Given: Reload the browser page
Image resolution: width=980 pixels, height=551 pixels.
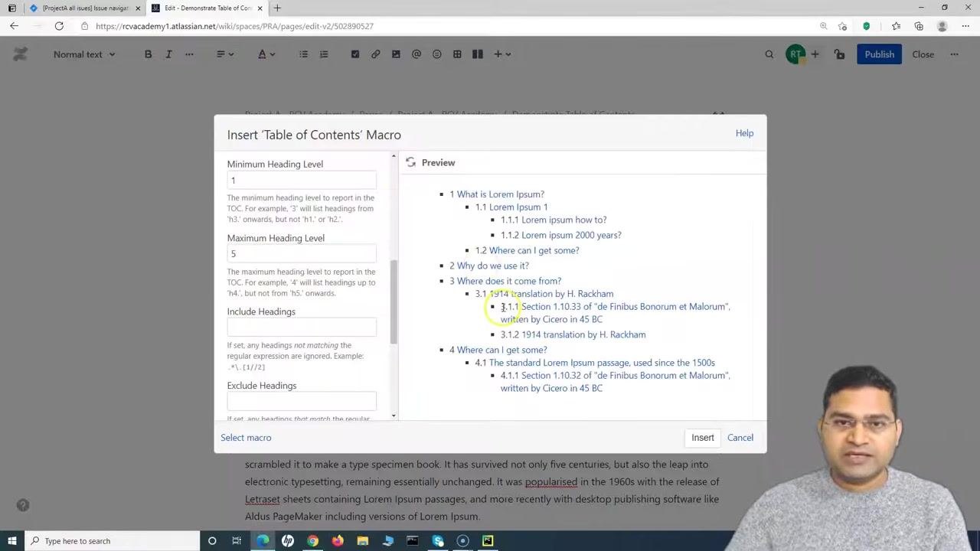Looking at the screenshot, I should coord(59,26).
